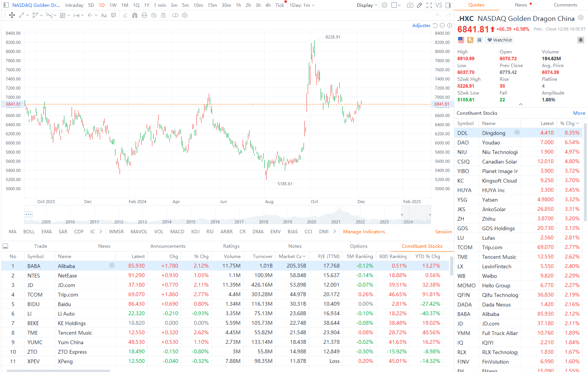Open the News tab in sidebar
Image resolution: width=588 pixels, height=372 pixels.
[x=521, y=5]
